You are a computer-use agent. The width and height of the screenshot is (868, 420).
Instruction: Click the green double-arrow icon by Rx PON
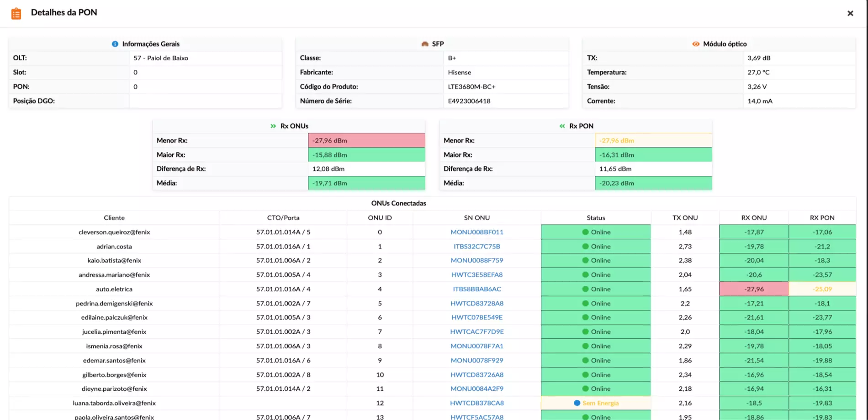pos(562,126)
